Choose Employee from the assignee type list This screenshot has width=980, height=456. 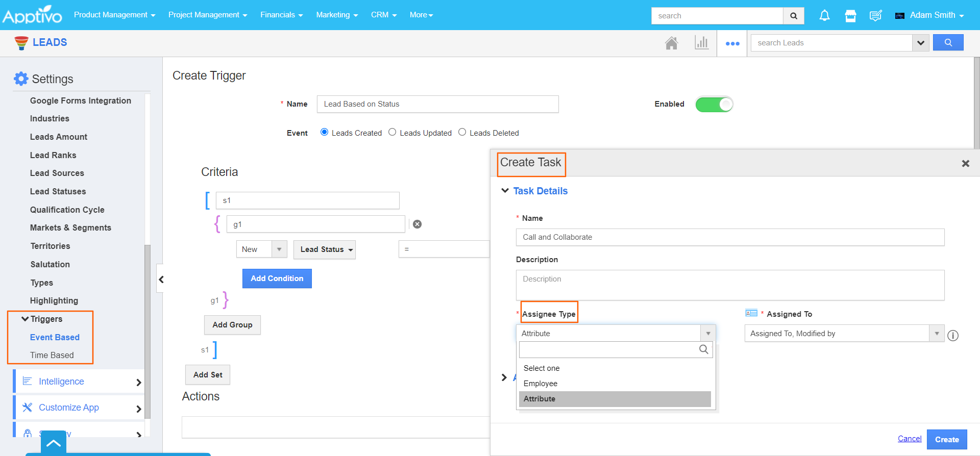(x=540, y=384)
